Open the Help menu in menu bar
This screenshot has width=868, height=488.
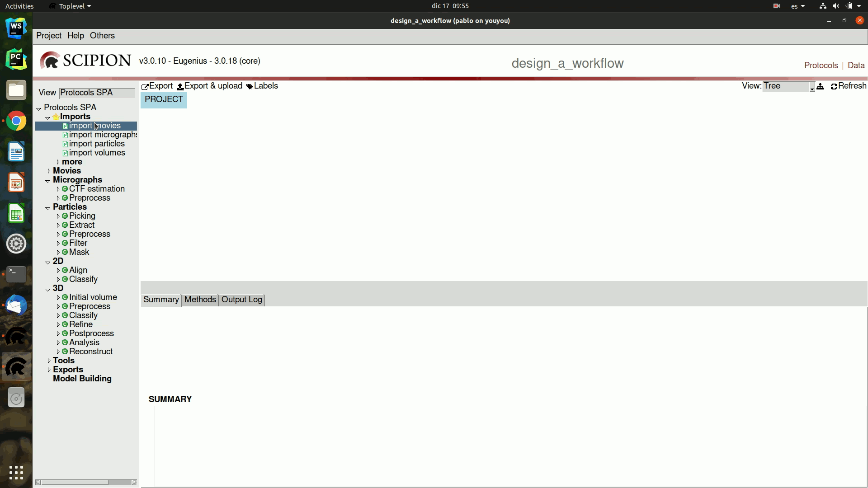(x=75, y=35)
